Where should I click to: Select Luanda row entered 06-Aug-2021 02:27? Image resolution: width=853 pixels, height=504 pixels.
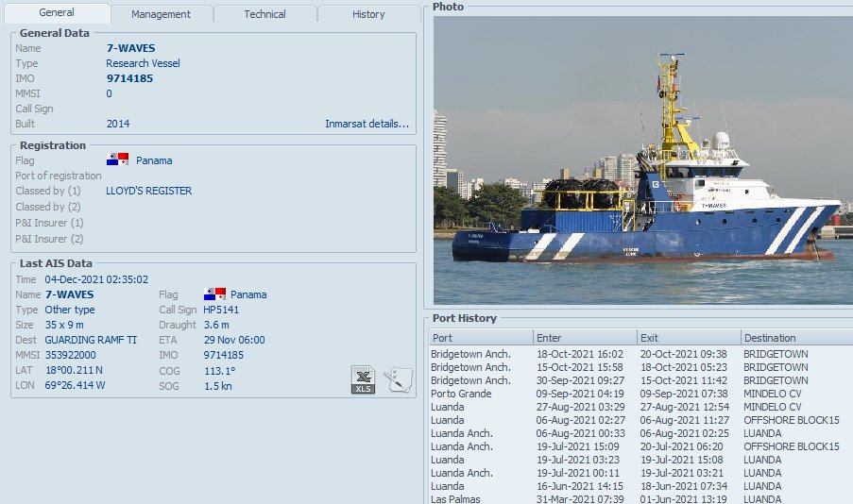(640, 420)
